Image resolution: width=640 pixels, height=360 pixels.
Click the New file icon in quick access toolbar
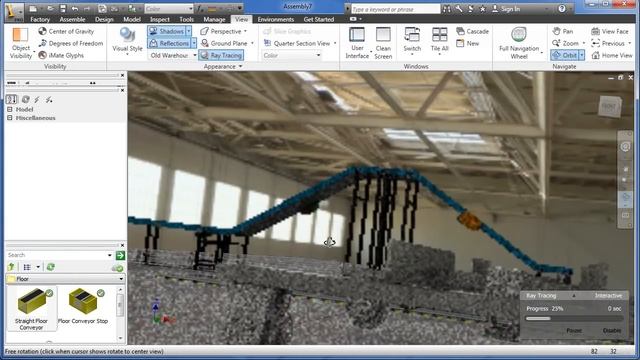click(33, 9)
